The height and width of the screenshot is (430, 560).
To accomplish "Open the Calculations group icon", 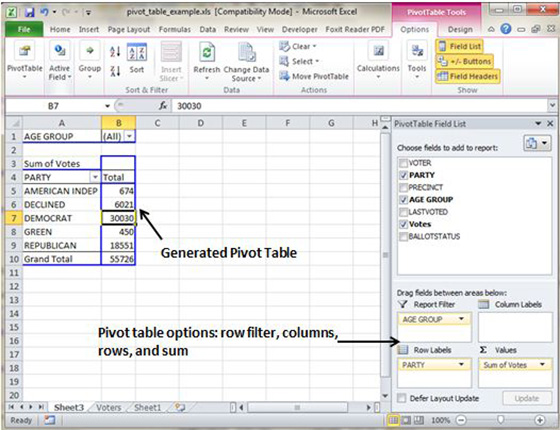I will [x=378, y=51].
